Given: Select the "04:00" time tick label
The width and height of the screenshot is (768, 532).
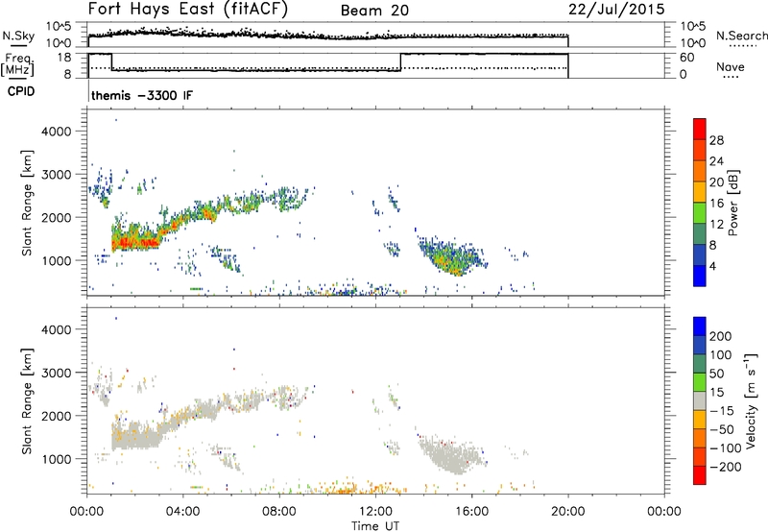Looking at the screenshot, I should coord(182,512).
